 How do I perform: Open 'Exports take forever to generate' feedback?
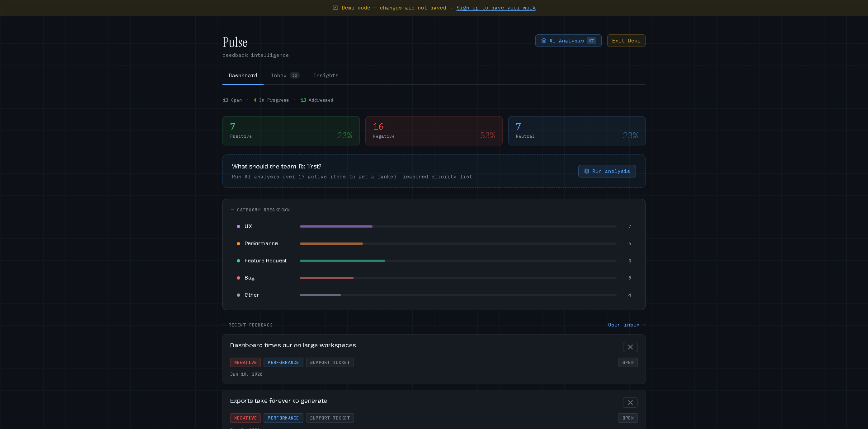(278, 401)
